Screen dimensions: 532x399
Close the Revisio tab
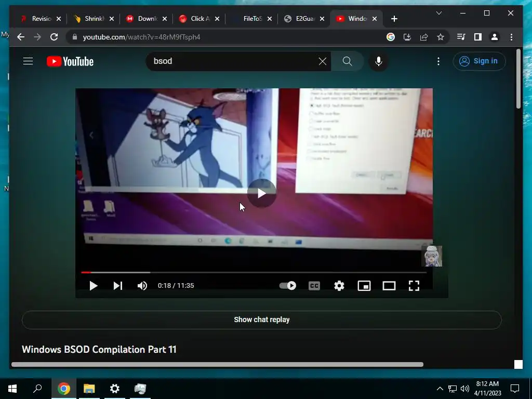(59, 19)
